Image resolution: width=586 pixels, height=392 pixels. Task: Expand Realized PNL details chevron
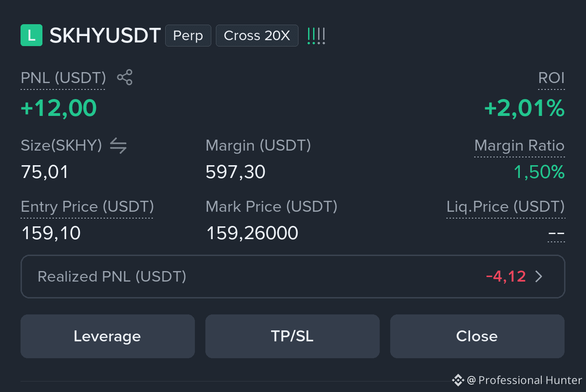pyautogui.click(x=539, y=277)
